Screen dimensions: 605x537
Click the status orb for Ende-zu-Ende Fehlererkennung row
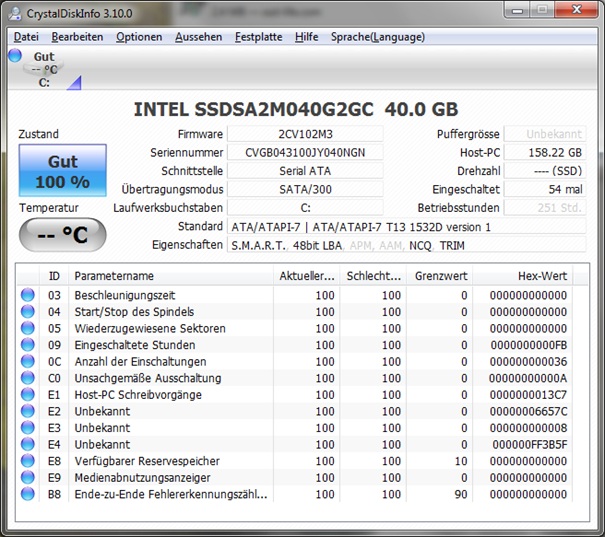28,494
